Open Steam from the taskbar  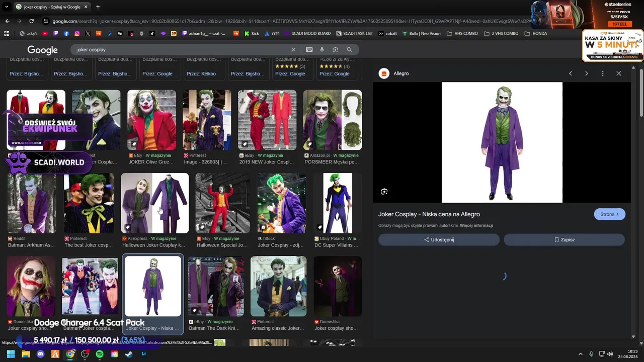[129, 354]
